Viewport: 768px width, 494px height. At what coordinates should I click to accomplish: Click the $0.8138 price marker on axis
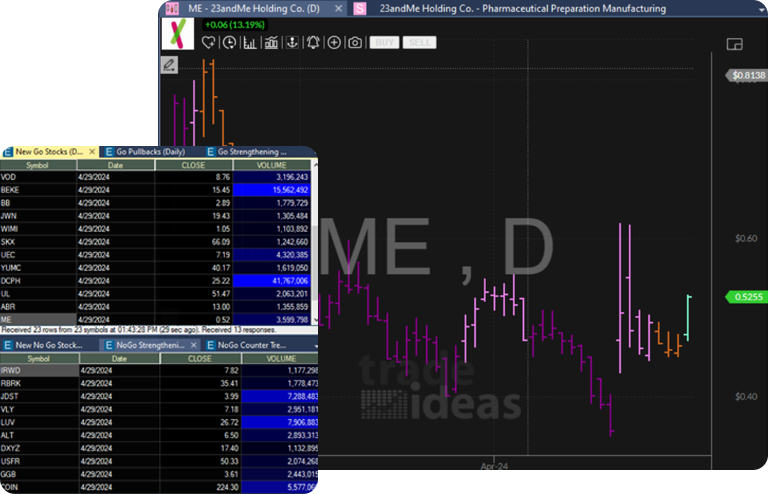point(746,75)
